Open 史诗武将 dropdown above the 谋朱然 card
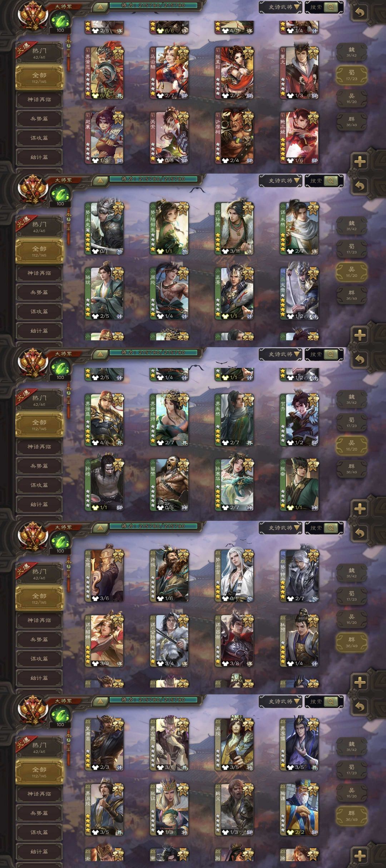This screenshot has height=868, width=386. pos(281,181)
